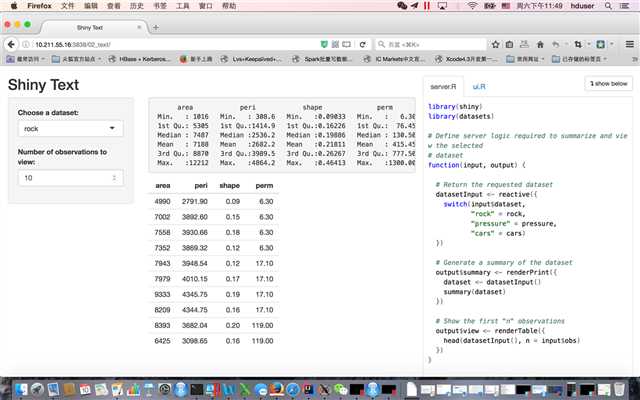Open Notification Center in the menu bar
Screen dimensions: 640x400
click(624, 6)
